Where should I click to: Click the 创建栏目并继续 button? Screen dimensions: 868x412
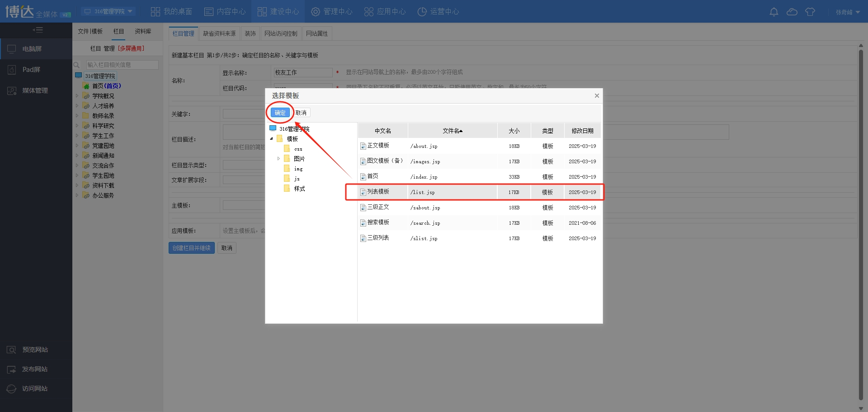pyautogui.click(x=192, y=248)
